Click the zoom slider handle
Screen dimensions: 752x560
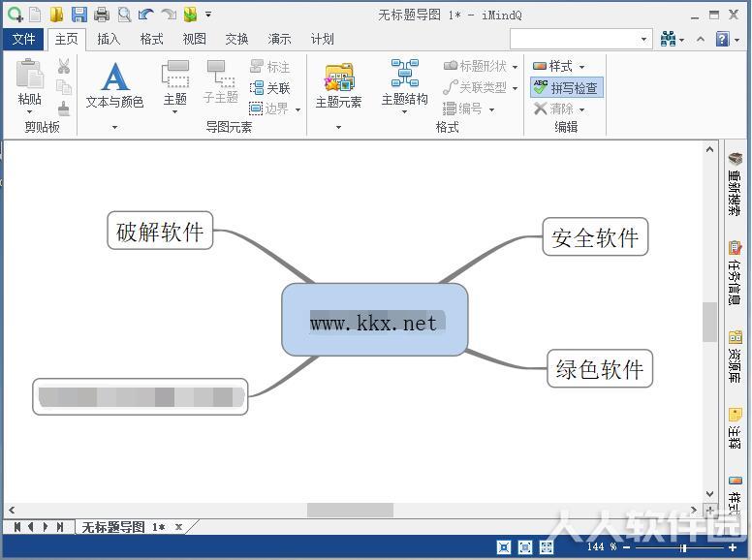(683, 547)
